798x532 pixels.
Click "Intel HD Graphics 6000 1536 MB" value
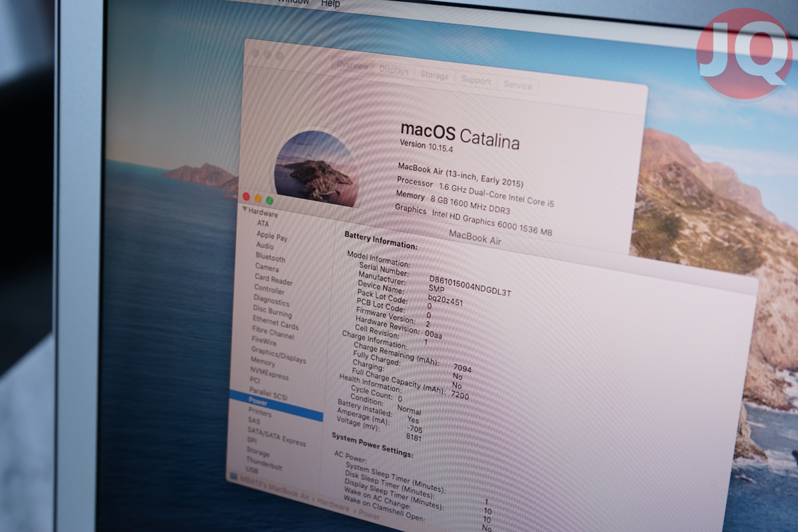[x=492, y=223]
